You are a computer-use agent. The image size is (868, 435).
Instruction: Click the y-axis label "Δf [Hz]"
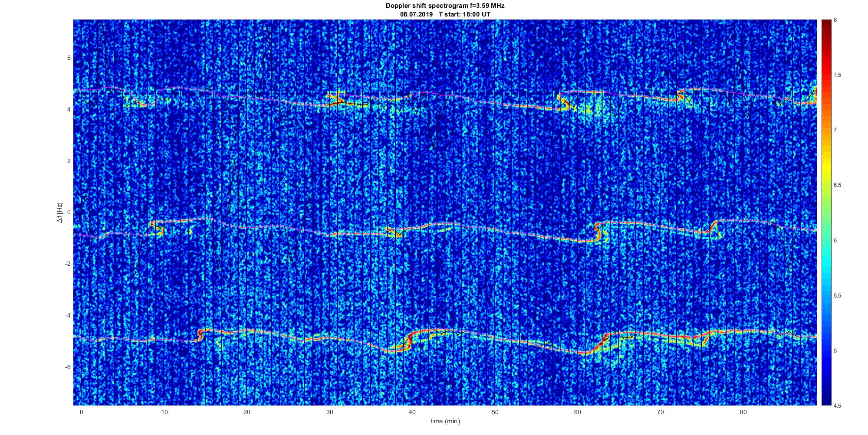pos(60,213)
